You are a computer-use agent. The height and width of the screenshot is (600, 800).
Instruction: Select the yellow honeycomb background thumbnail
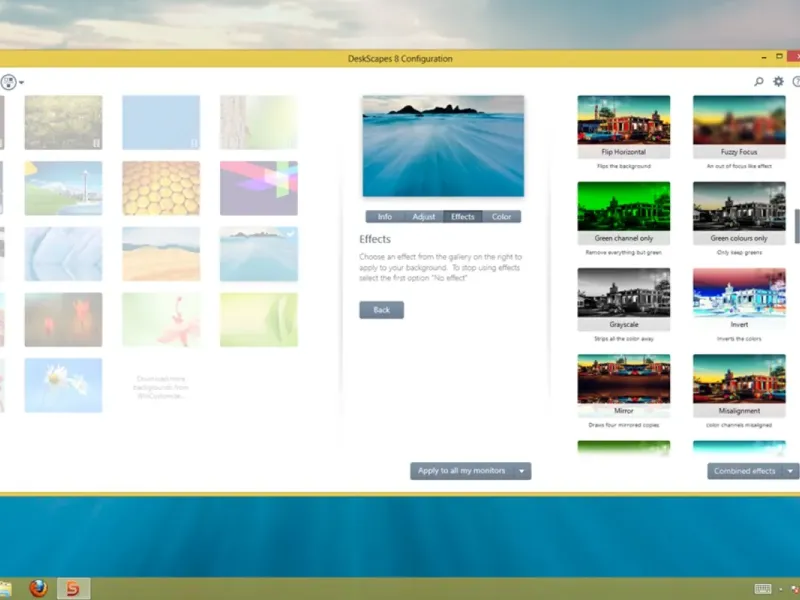tap(161, 188)
